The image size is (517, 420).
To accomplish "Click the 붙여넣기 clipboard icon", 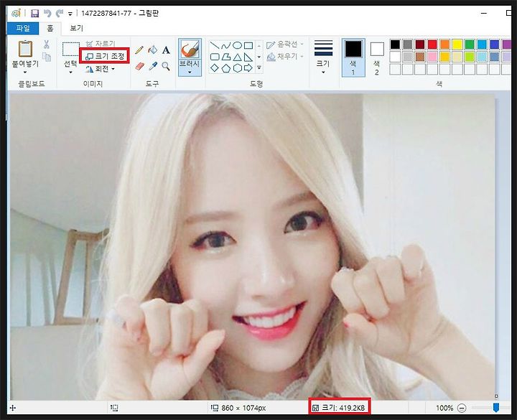I will tap(25, 49).
